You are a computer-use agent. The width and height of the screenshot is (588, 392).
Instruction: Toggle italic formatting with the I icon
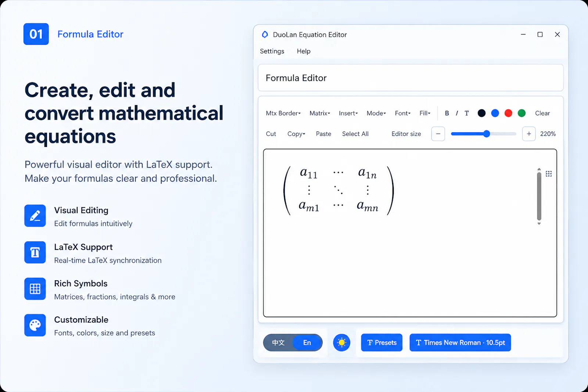pyautogui.click(x=457, y=113)
